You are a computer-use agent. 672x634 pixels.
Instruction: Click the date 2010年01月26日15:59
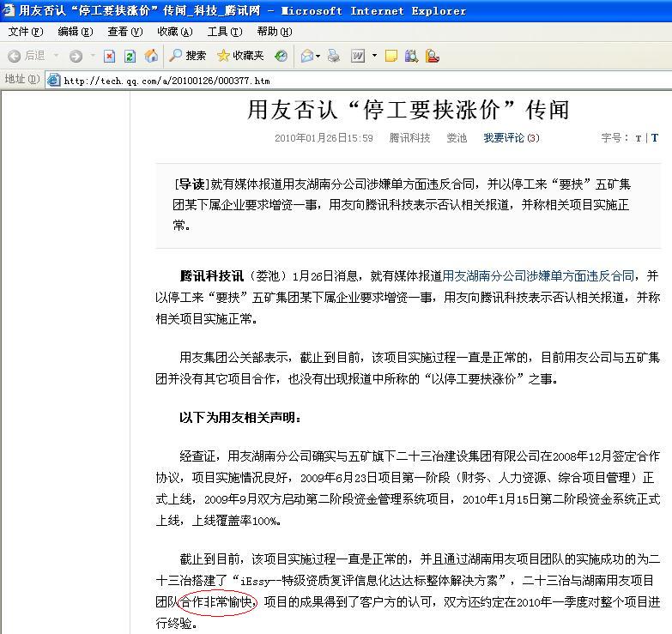324,138
